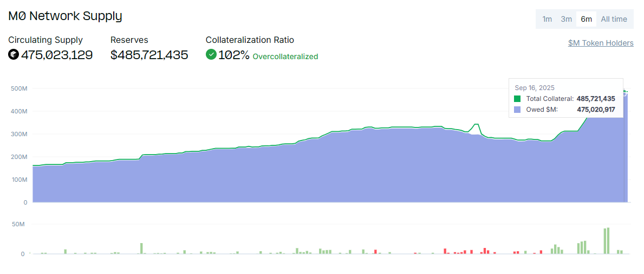Click the Total Collateral value 485,721,435 in tooltip
The image size is (644, 274).
[596, 99]
